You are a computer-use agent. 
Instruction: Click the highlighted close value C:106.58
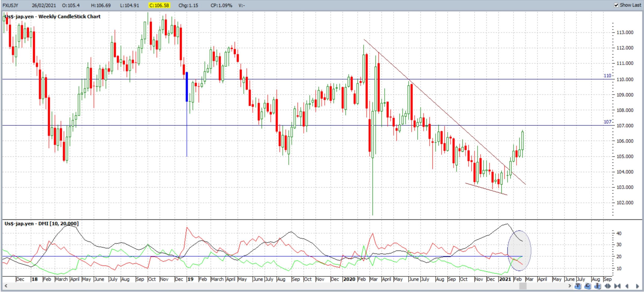click(159, 5)
